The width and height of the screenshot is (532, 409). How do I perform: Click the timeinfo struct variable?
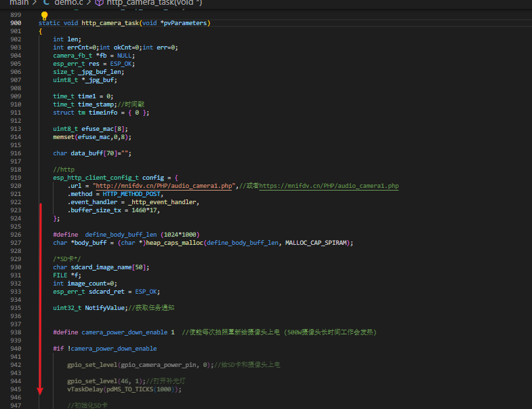(x=103, y=113)
